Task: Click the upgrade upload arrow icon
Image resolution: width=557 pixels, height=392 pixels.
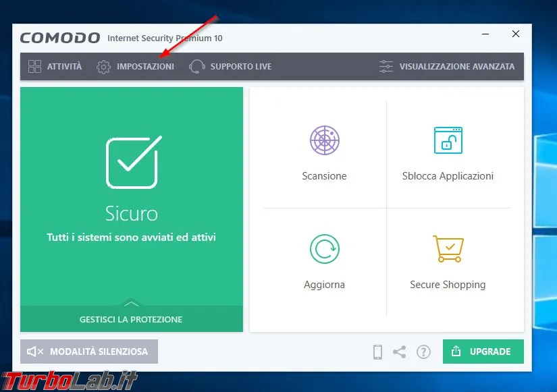Action: 456,351
